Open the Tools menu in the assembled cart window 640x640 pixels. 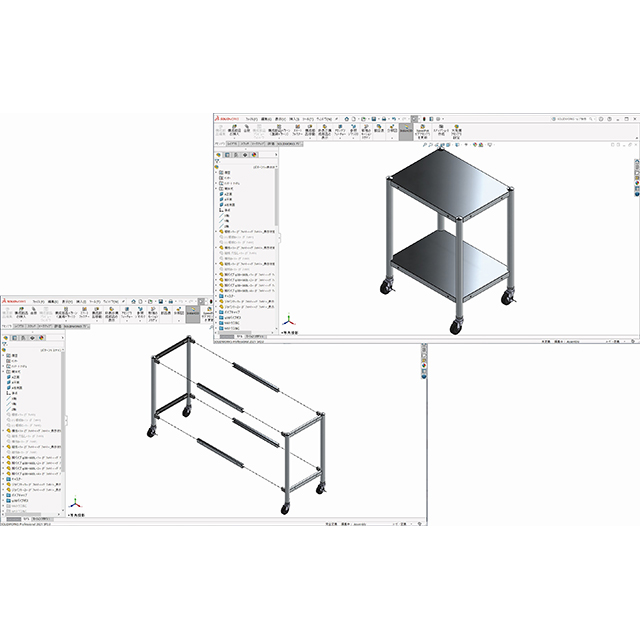click(x=308, y=119)
